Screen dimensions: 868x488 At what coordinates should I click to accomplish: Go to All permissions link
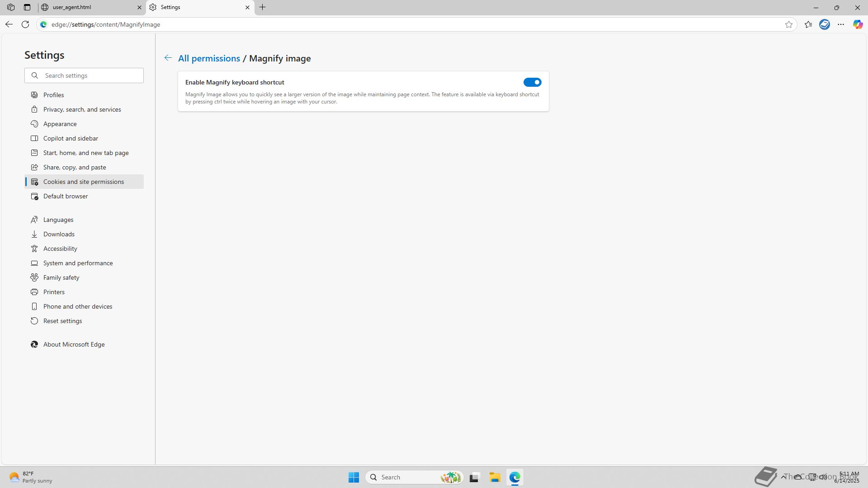tap(209, 58)
